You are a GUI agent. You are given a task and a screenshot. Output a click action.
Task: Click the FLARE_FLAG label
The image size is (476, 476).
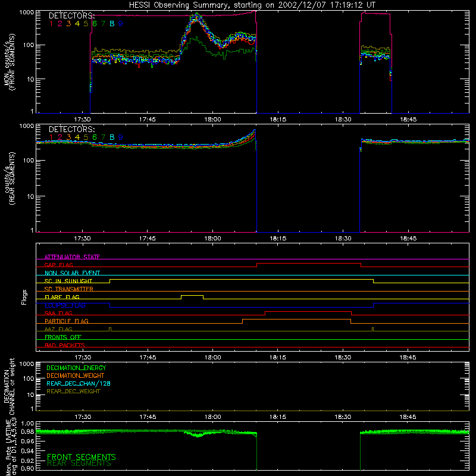pyautogui.click(x=62, y=297)
